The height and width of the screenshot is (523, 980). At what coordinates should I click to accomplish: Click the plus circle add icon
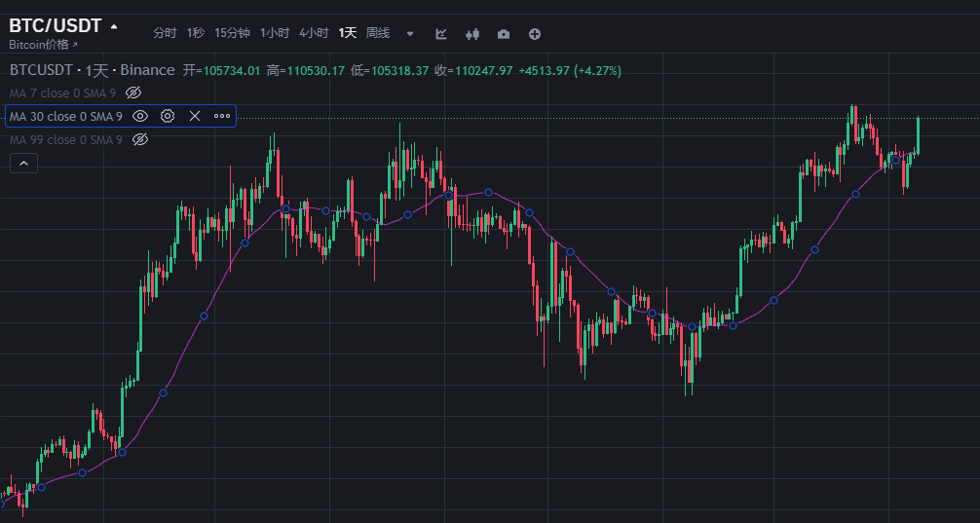(535, 34)
